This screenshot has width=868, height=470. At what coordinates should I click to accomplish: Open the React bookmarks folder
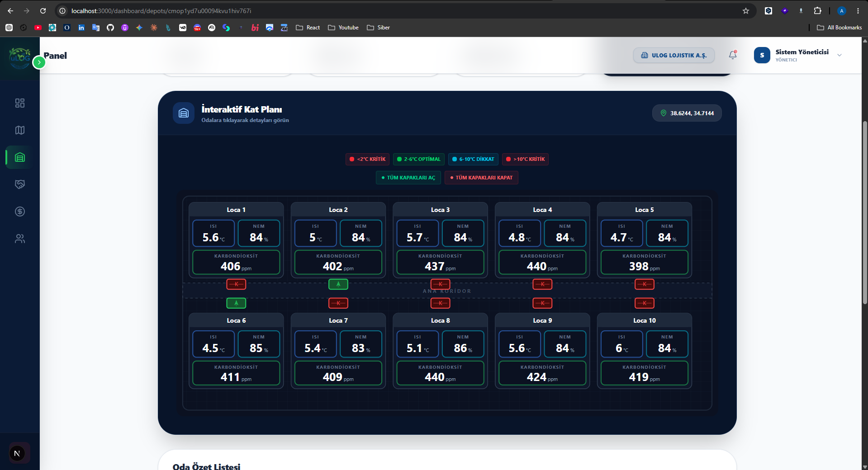pos(308,28)
